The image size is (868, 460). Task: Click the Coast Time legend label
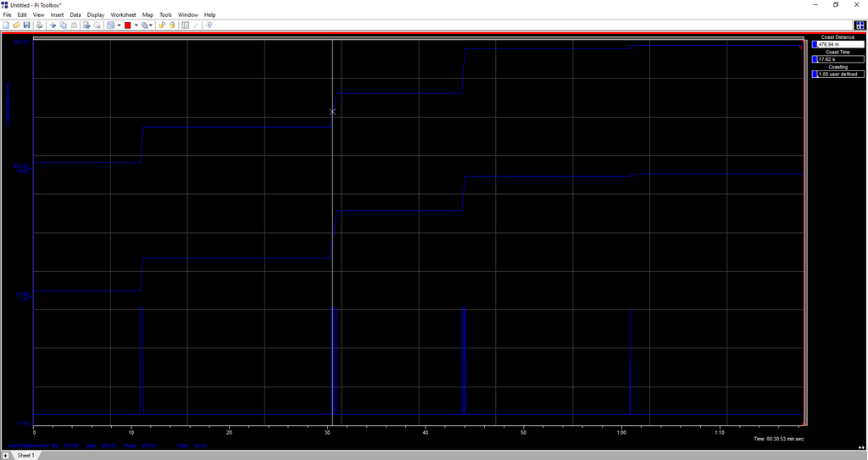837,52
